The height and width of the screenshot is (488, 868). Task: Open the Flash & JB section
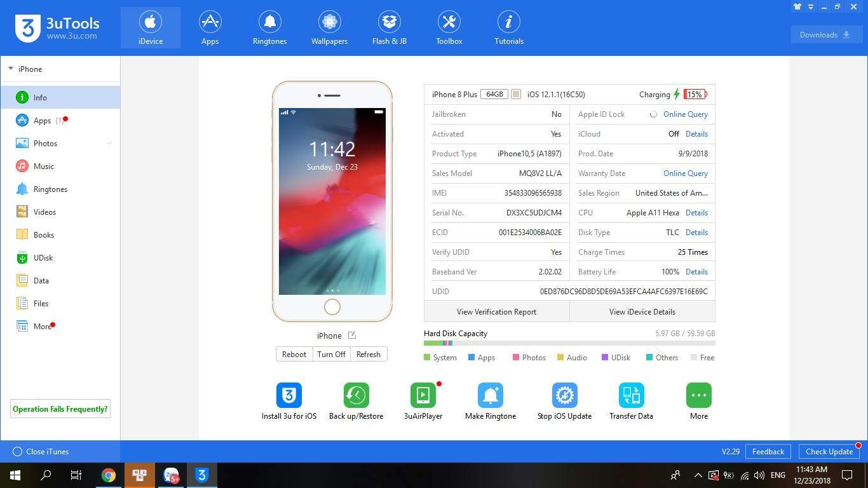coord(389,28)
